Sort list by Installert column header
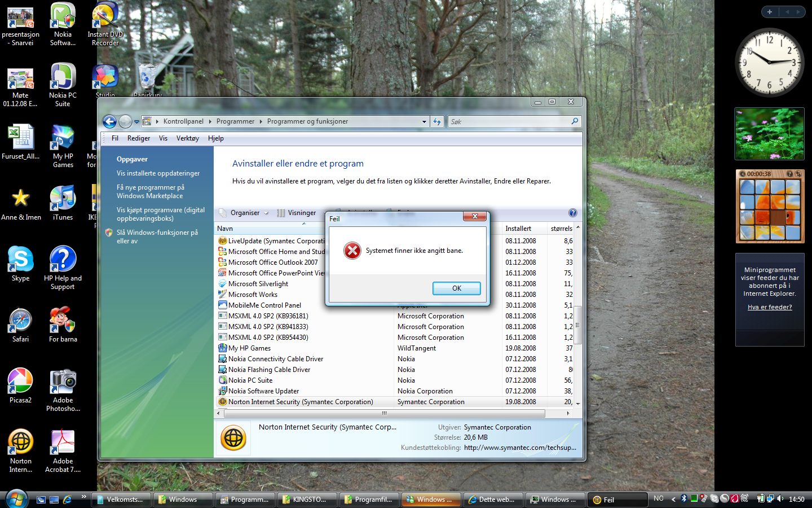Image resolution: width=812 pixels, height=508 pixels. pos(524,229)
